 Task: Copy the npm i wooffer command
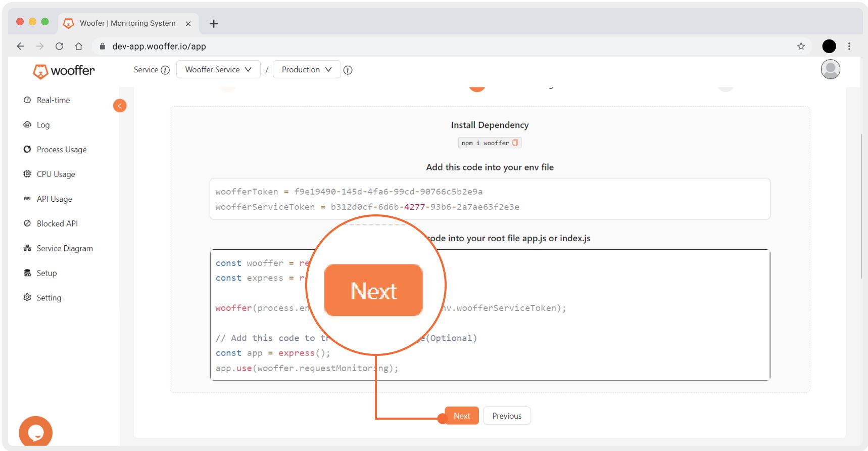(515, 143)
